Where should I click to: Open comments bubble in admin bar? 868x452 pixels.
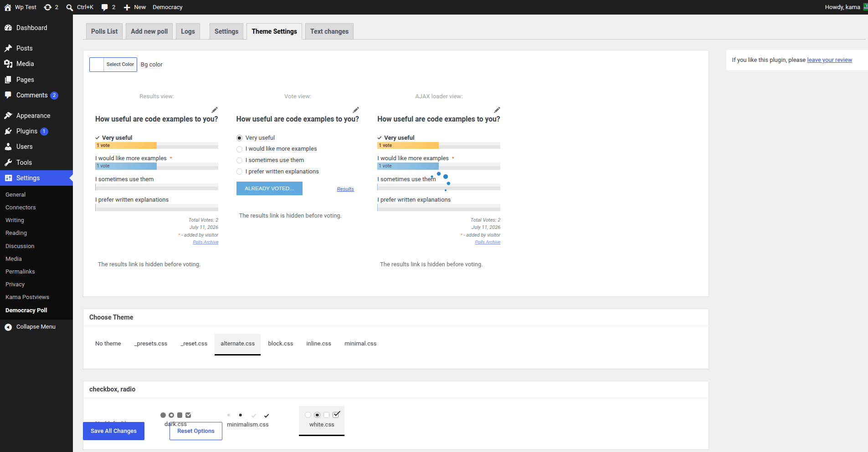pyautogui.click(x=105, y=7)
